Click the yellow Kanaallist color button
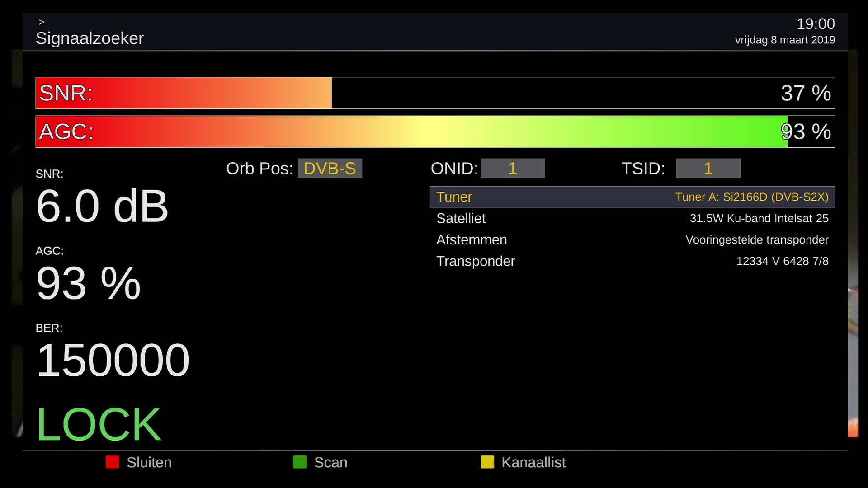 (x=487, y=462)
